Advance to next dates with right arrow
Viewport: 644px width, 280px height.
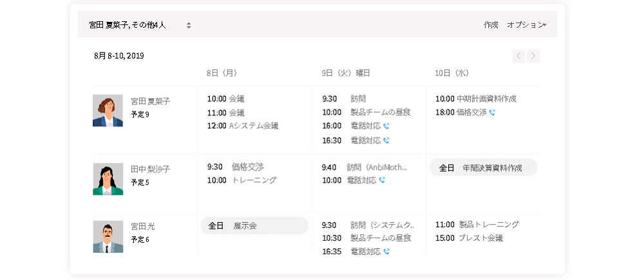pos(533,56)
